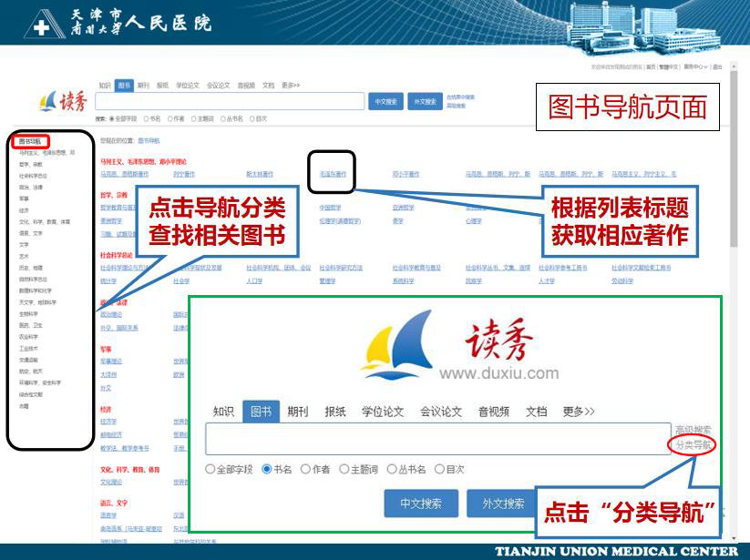Open 哲学、宗教 in the left sidebar

click(x=31, y=165)
